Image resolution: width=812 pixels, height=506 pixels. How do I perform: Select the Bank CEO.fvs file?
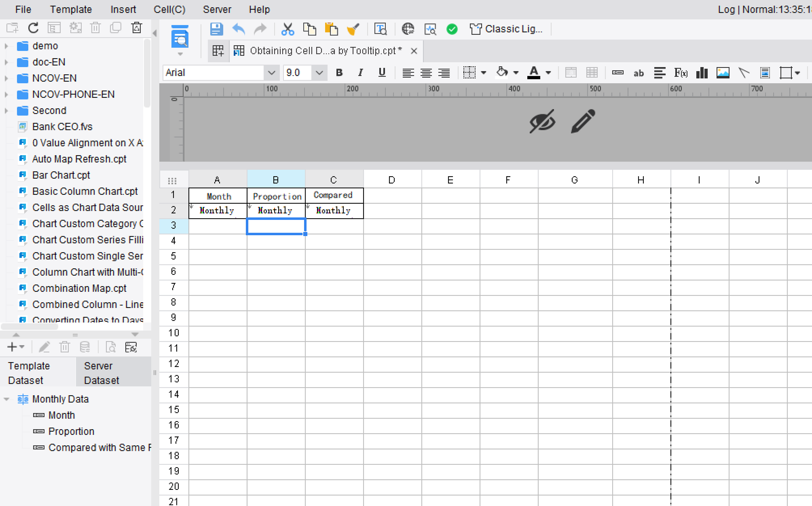pos(62,127)
